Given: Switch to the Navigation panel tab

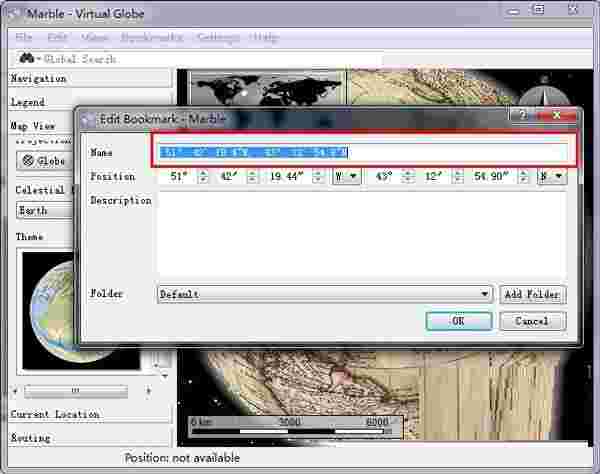Looking at the screenshot, I should (89, 78).
